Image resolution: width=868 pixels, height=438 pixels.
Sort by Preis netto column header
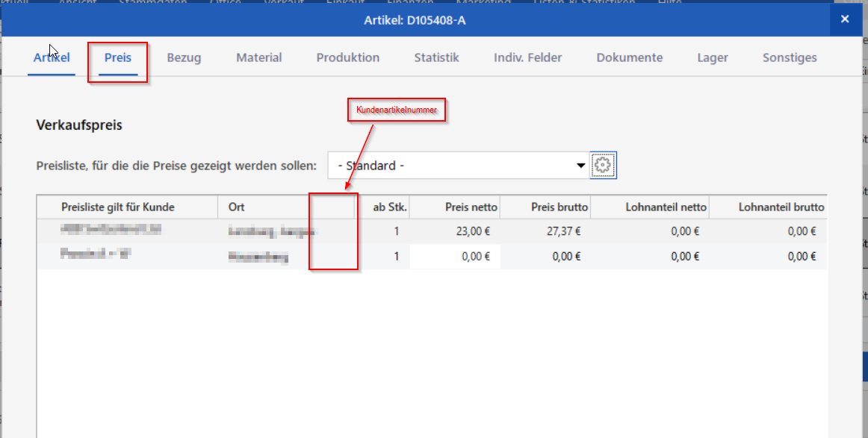point(455,207)
